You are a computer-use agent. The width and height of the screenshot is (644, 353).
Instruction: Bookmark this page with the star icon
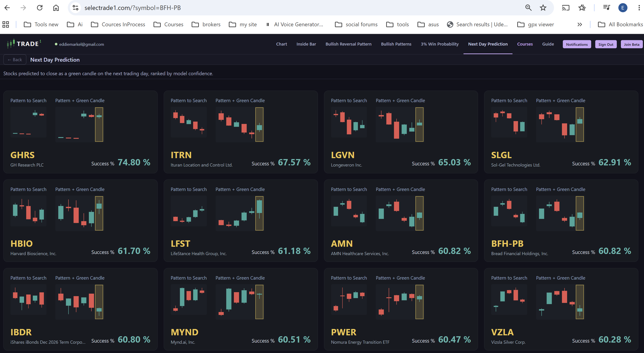coord(543,8)
